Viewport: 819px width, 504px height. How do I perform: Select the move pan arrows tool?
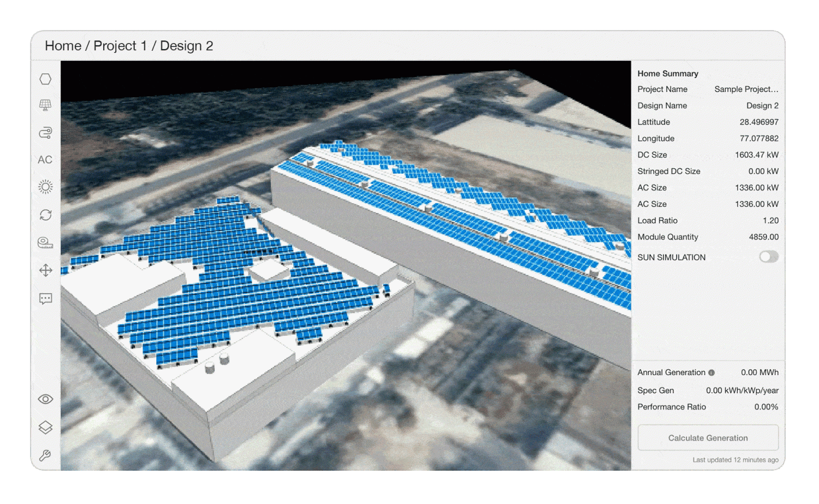coord(45,270)
